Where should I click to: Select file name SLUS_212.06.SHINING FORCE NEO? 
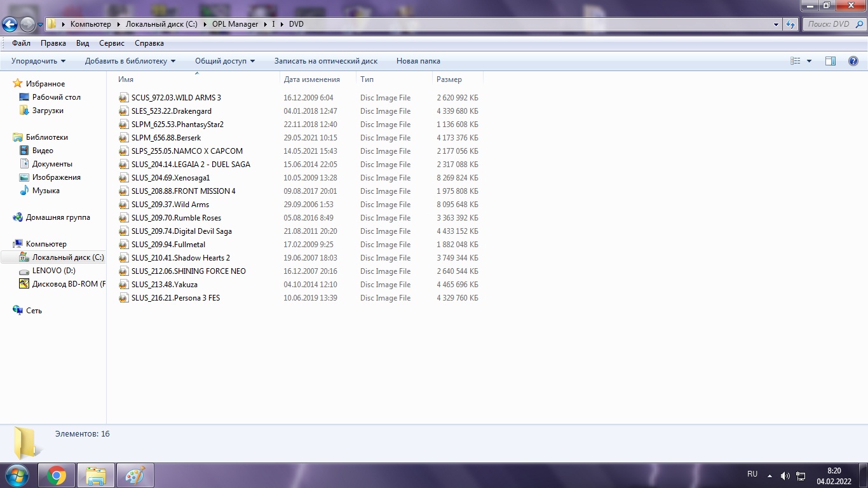pos(189,271)
